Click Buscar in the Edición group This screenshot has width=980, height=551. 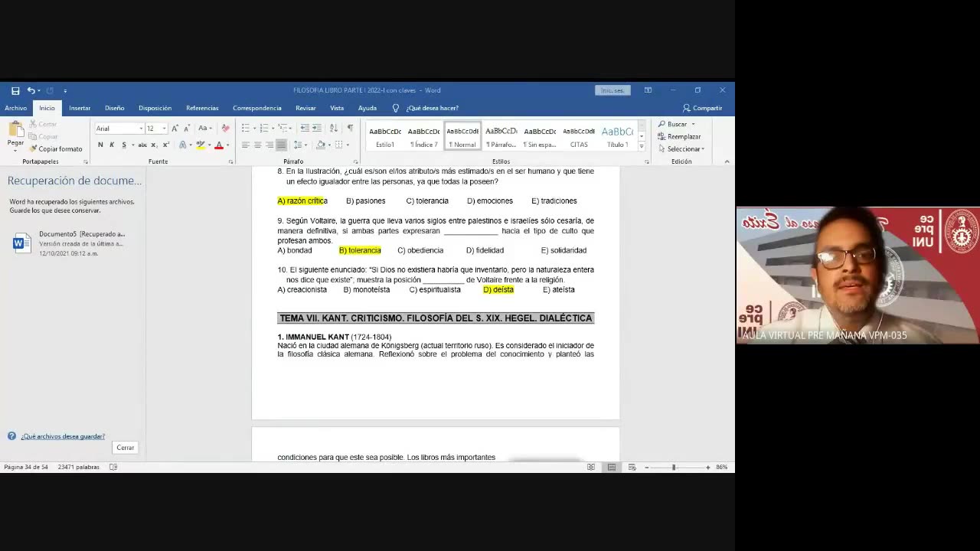[x=673, y=124]
